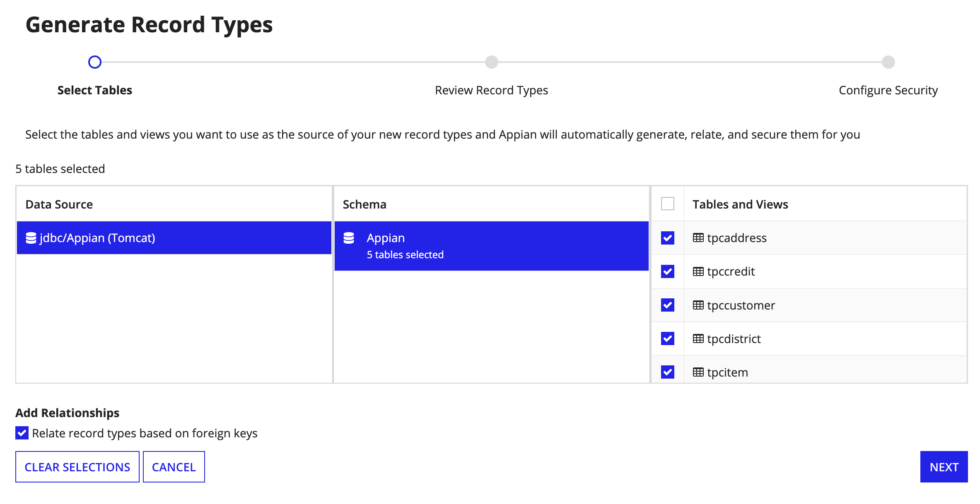Click the jdbc/Appian database icon
Screen dimensions: 980x504
point(31,238)
